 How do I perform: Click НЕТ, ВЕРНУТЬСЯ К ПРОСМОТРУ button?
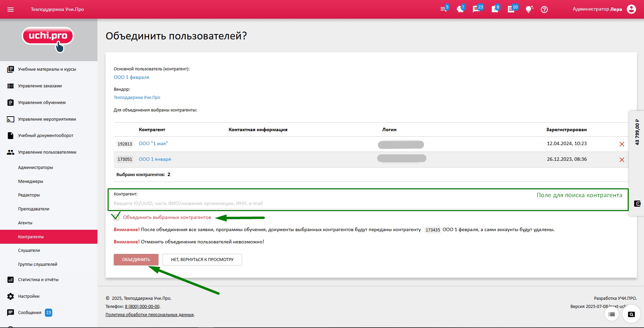point(202,260)
